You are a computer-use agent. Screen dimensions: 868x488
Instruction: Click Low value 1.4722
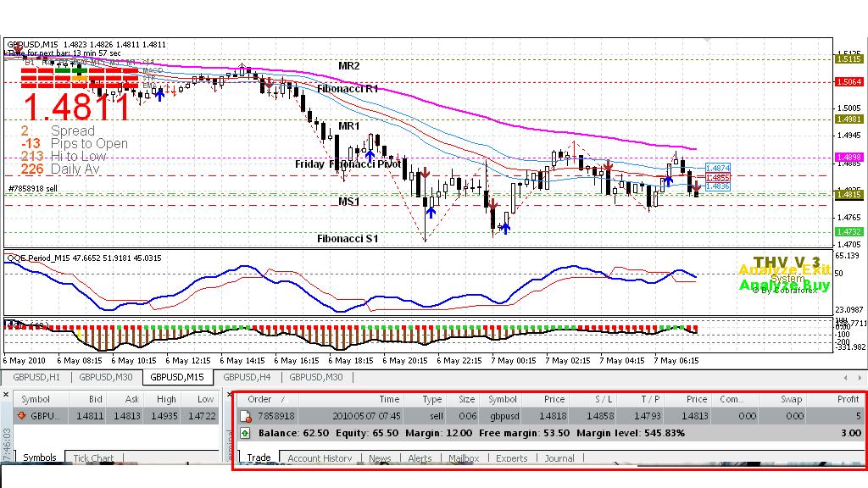(200, 415)
